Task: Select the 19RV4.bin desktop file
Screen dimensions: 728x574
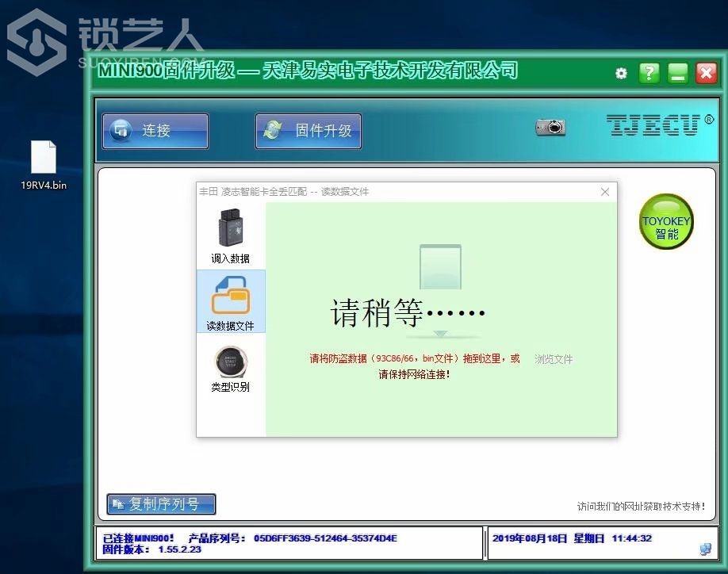Action: tap(44, 166)
